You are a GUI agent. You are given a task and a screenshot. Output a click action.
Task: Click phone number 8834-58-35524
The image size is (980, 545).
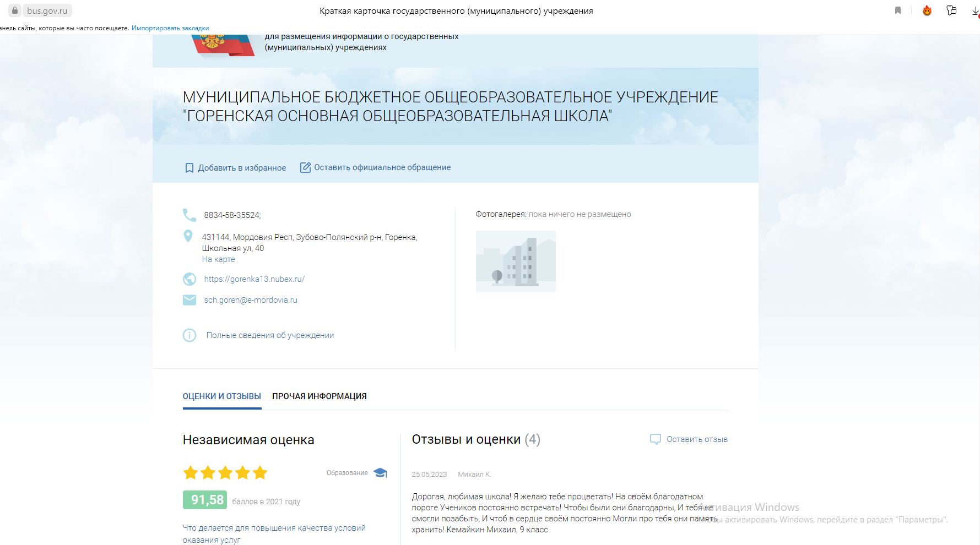coord(232,215)
